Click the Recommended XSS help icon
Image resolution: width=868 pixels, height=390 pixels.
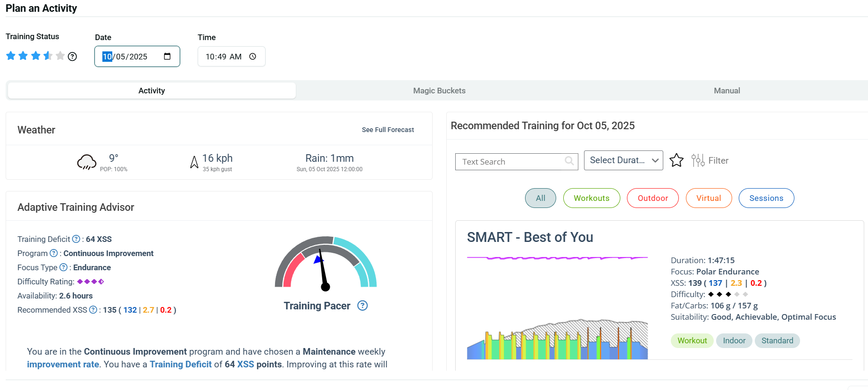point(93,310)
